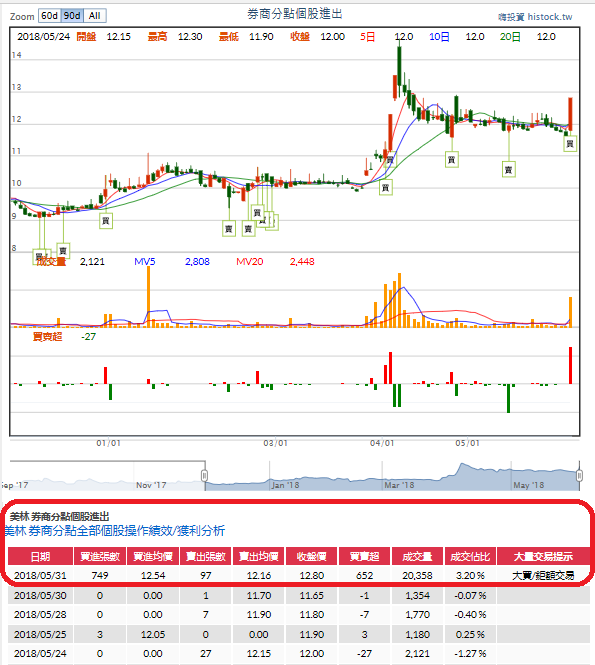Image resolution: width=595 pixels, height=665 pixels.
Task: Click the 賣 flag near the 8 price line
Action: (x=63, y=250)
